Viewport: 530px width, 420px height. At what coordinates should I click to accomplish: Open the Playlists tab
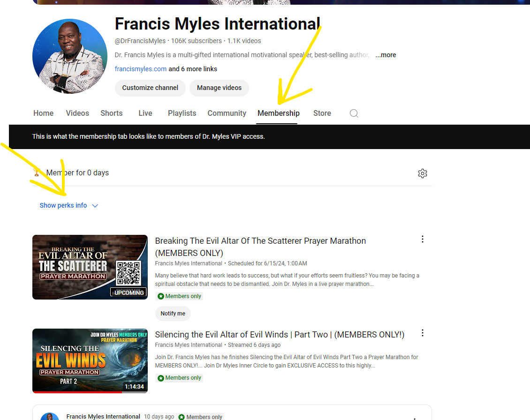[x=182, y=113]
